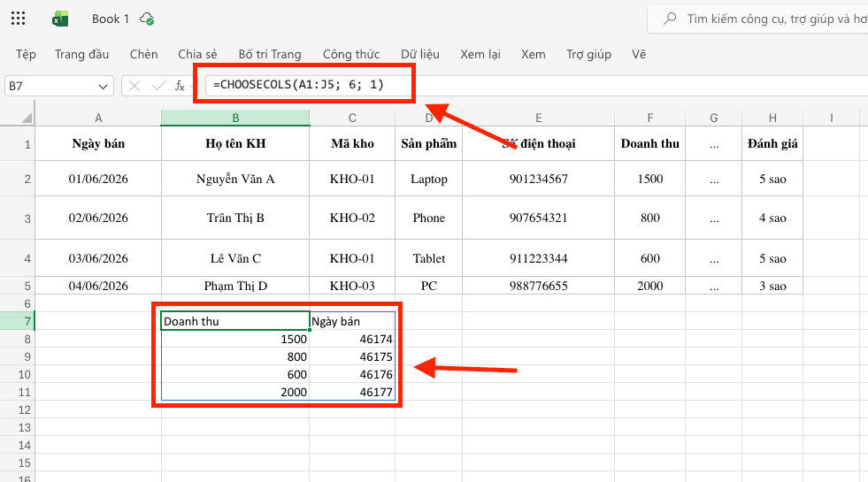Select phone number 988776655
The width and height of the screenshot is (868, 482).
pos(538,286)
